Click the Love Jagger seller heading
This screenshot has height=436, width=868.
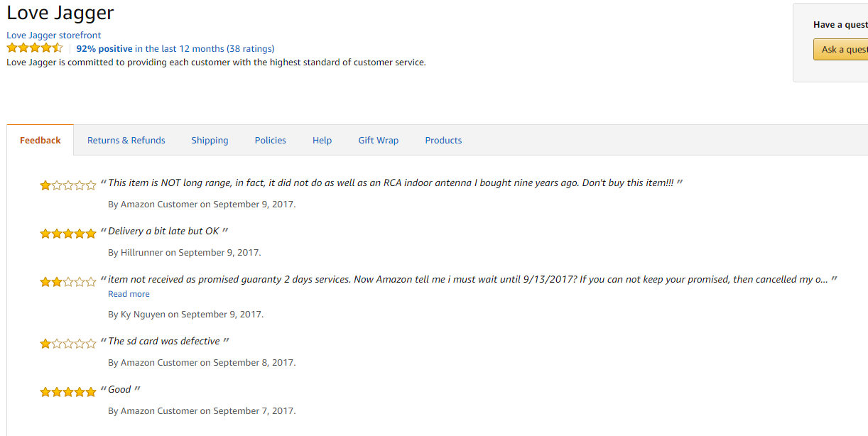(60, 13)
